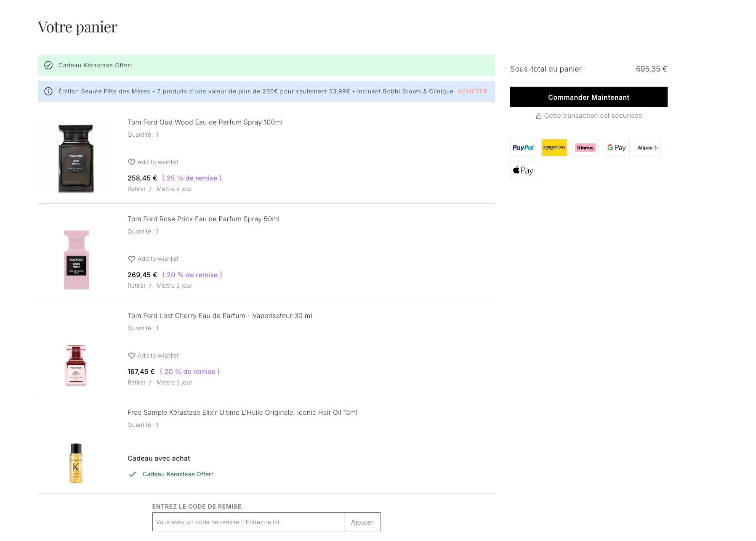
Task: Click the Ajouter discount code button
Action: (x=362, y=522)
